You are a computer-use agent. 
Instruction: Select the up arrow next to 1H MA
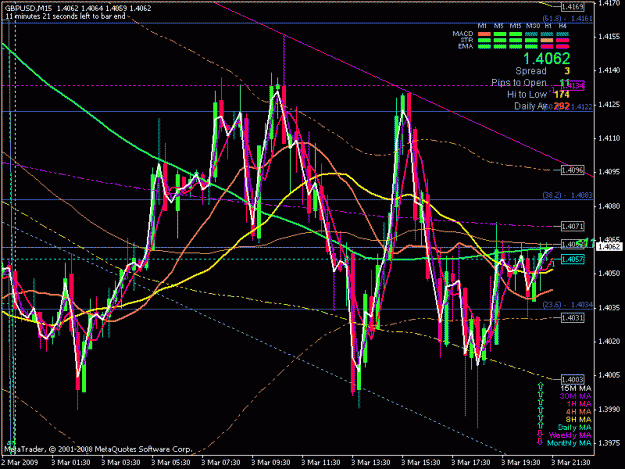pos(540,402)
